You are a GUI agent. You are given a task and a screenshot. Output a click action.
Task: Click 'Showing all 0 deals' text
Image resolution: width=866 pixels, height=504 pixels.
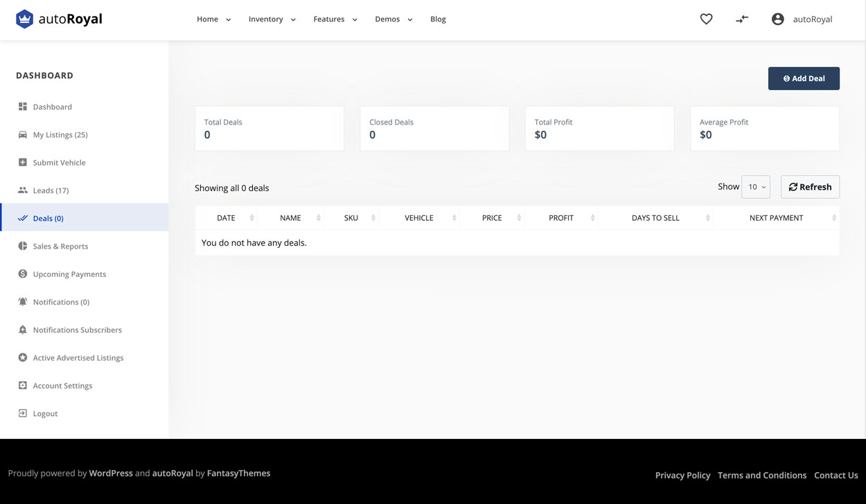(x=231, y=188)
